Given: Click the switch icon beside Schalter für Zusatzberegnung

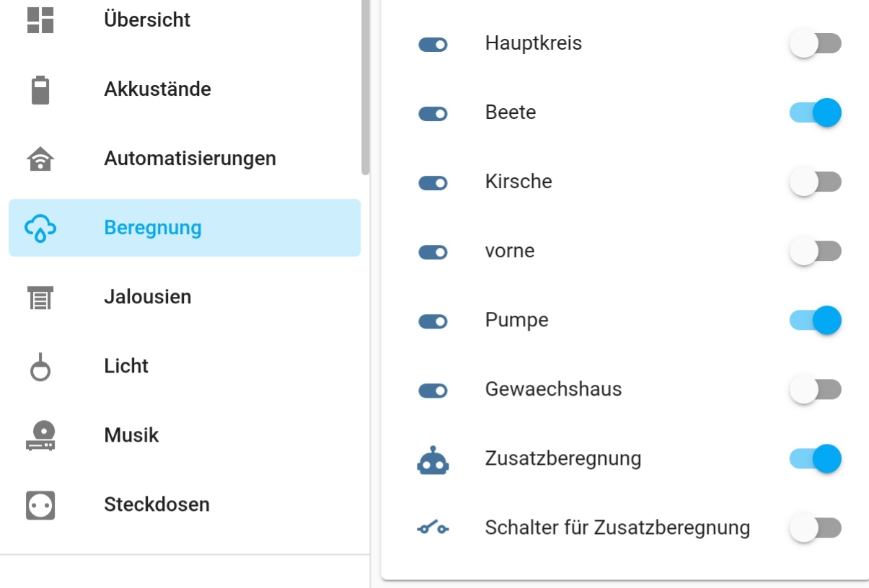Looking at the screenshot, I should point(433,529).
